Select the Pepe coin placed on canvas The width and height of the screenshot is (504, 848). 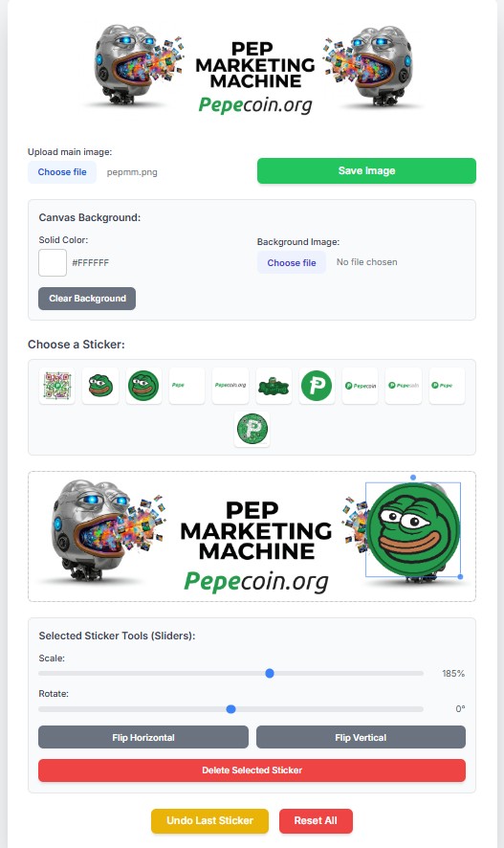click(413, 529)
